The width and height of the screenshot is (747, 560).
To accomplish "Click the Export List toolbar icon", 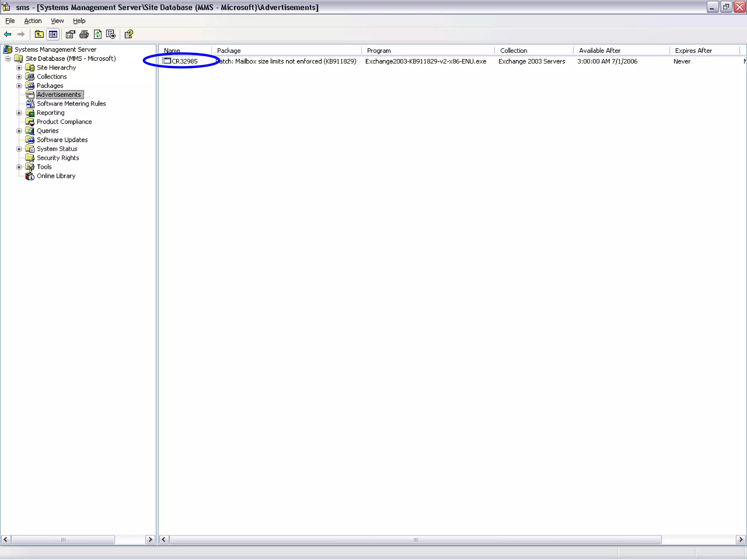I will click(111, 34).
